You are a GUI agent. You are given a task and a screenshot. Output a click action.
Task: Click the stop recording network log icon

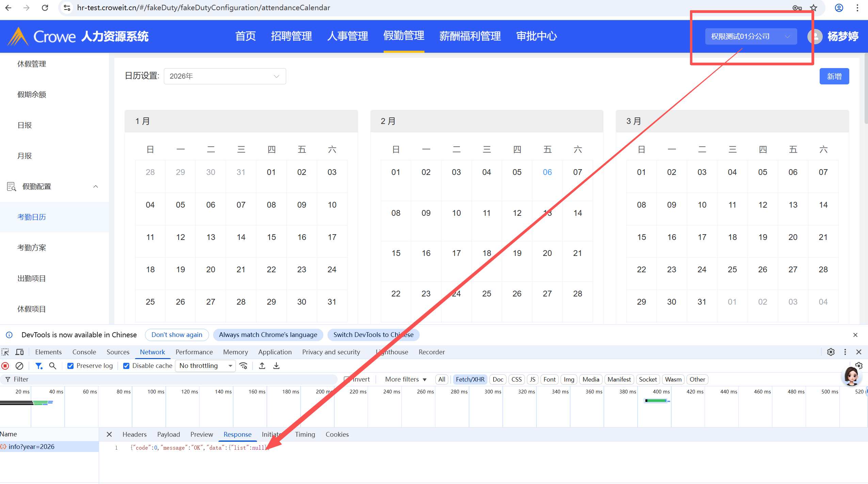[x=5, y=366]
